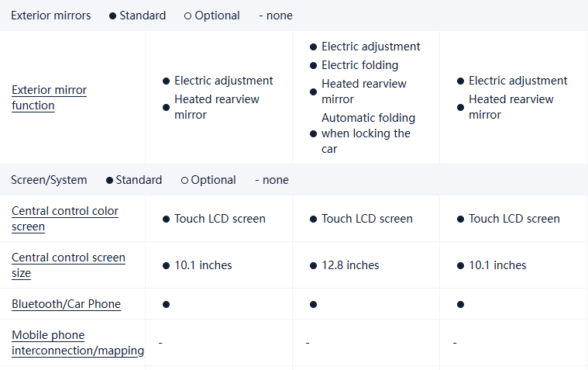The height and width of the screenshot is (370, 588).
Task: Click the first column Bluetooth standard dot
Action: click(166, 304)
